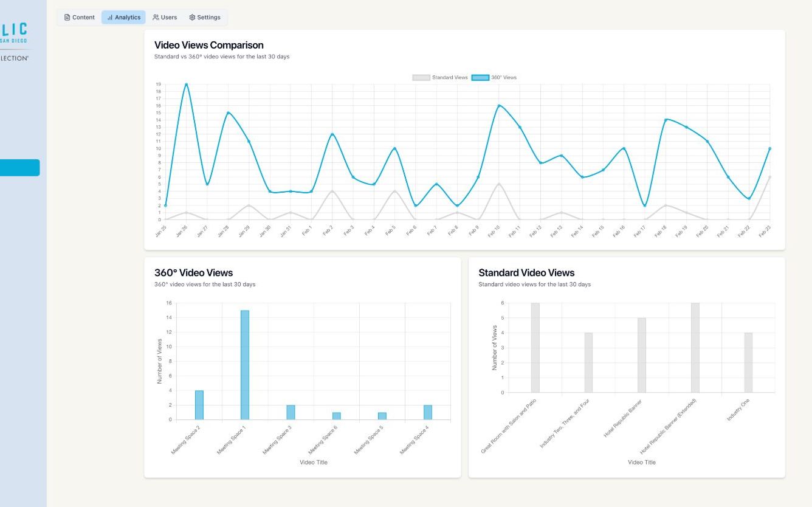Click the blue 360° Views legend swatch
The image size is (812, 507).
(480, 78)
